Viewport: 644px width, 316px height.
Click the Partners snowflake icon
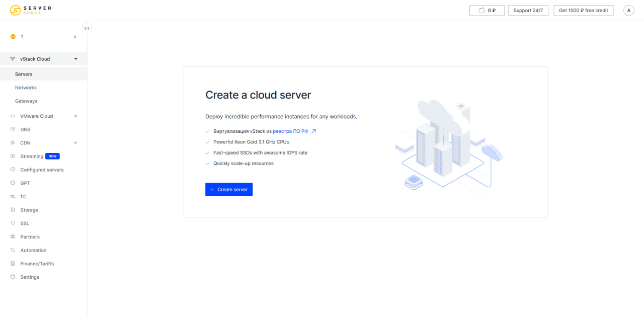[x=13, y=237]
